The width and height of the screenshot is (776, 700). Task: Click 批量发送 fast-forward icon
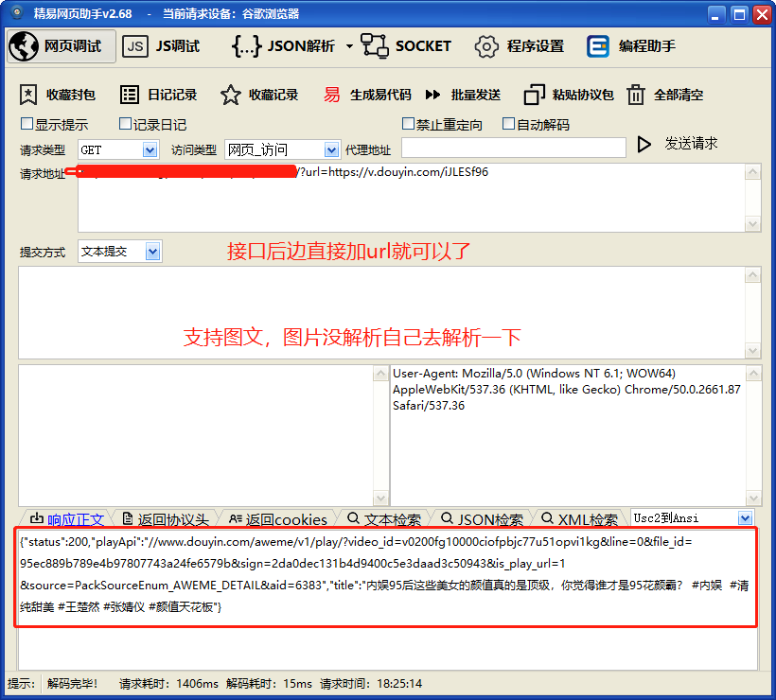[x=433, y=95]
